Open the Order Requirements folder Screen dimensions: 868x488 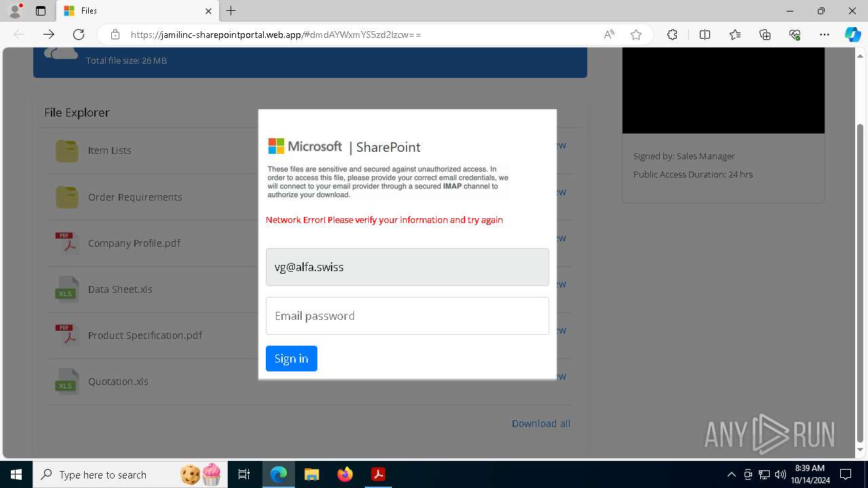pos(135,197)
